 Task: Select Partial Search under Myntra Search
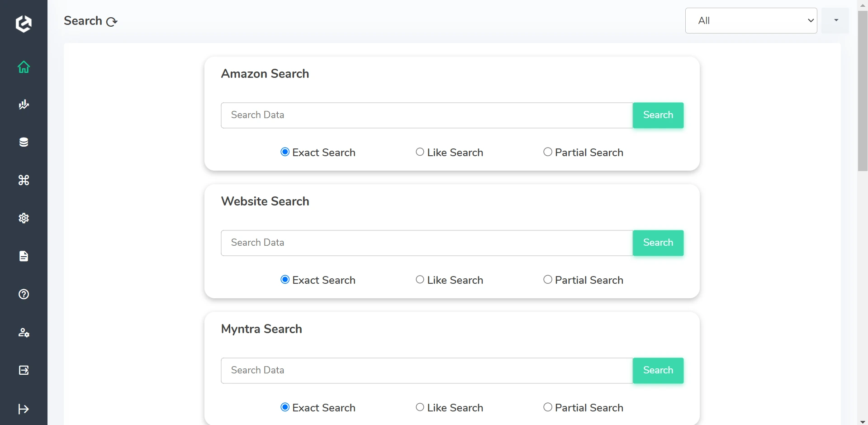point(548,407)
